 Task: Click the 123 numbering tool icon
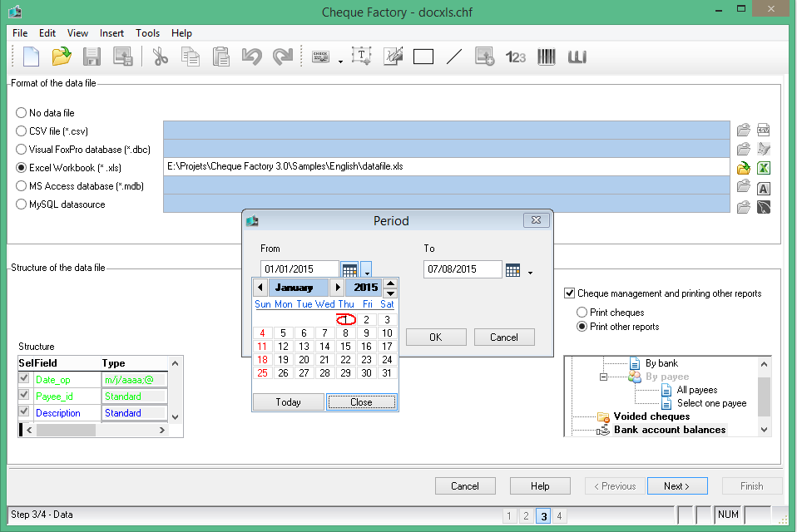click(516, 57)
